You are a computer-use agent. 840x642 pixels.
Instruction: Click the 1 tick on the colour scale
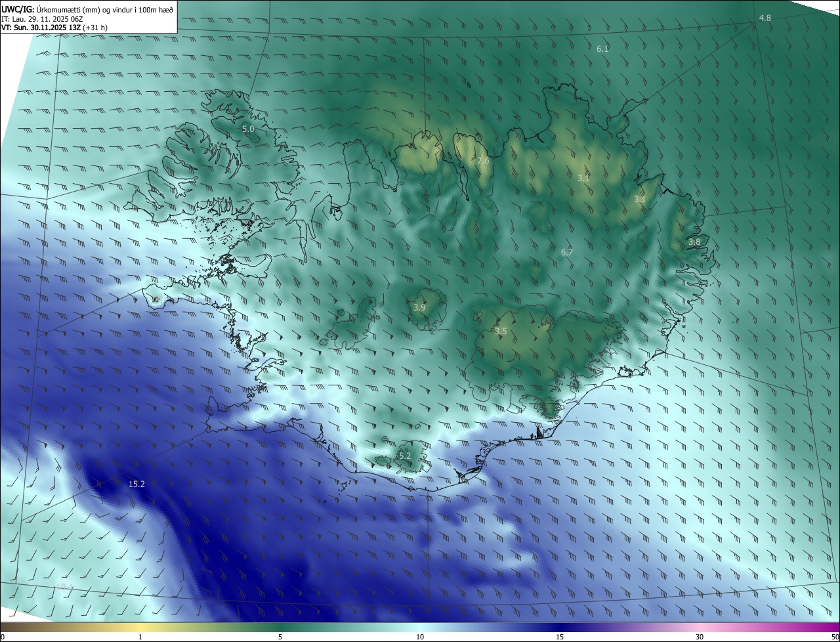coord(141,637)
